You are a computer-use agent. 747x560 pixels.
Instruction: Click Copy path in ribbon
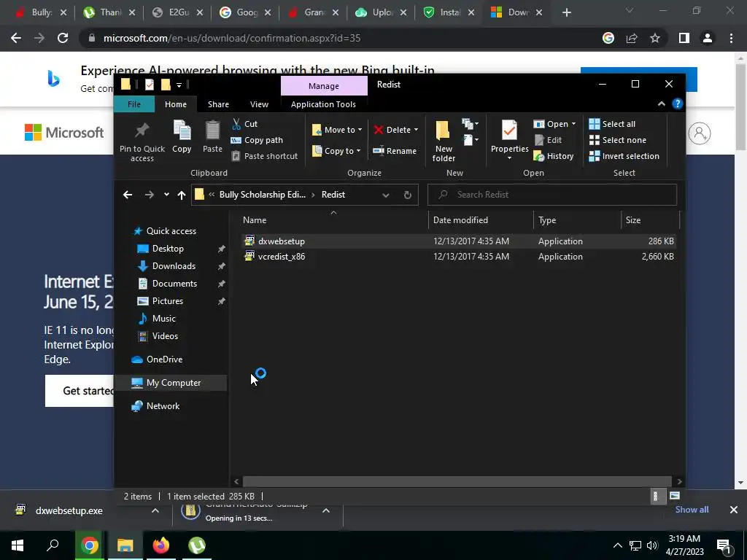coord(257,140)
